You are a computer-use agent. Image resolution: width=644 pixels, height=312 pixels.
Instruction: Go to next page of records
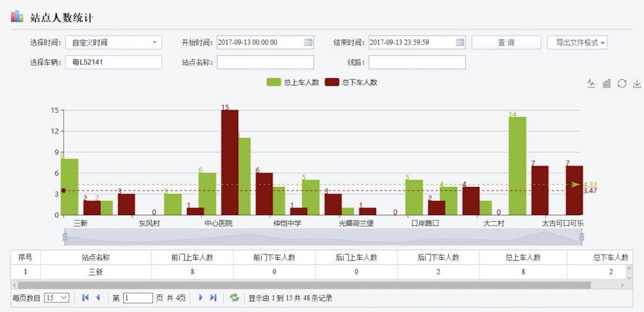[201, 298]
